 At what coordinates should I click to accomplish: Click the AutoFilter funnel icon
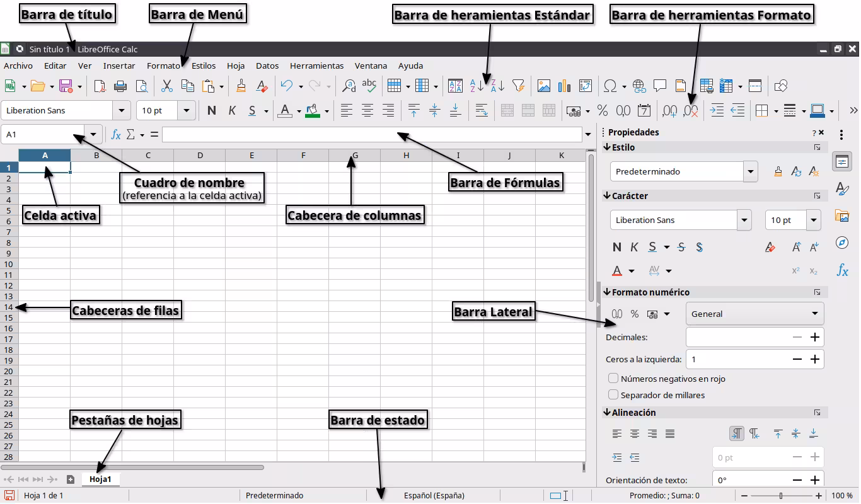[518, 86]
